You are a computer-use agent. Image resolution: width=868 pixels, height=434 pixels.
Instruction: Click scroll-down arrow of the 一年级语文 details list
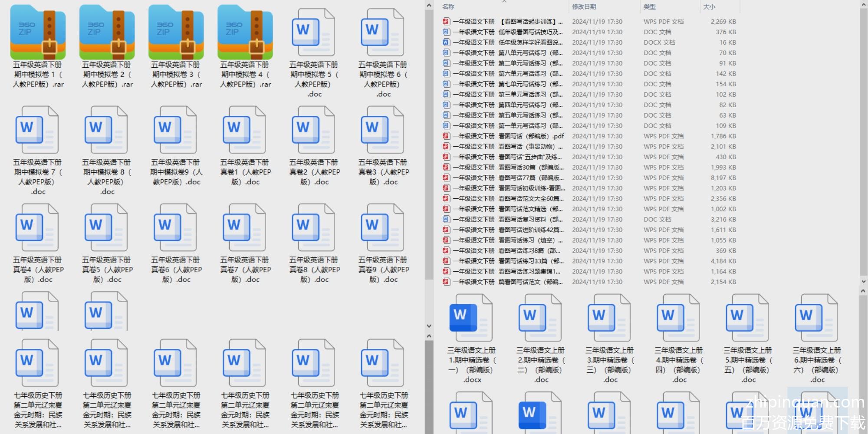tap(863, 282)
